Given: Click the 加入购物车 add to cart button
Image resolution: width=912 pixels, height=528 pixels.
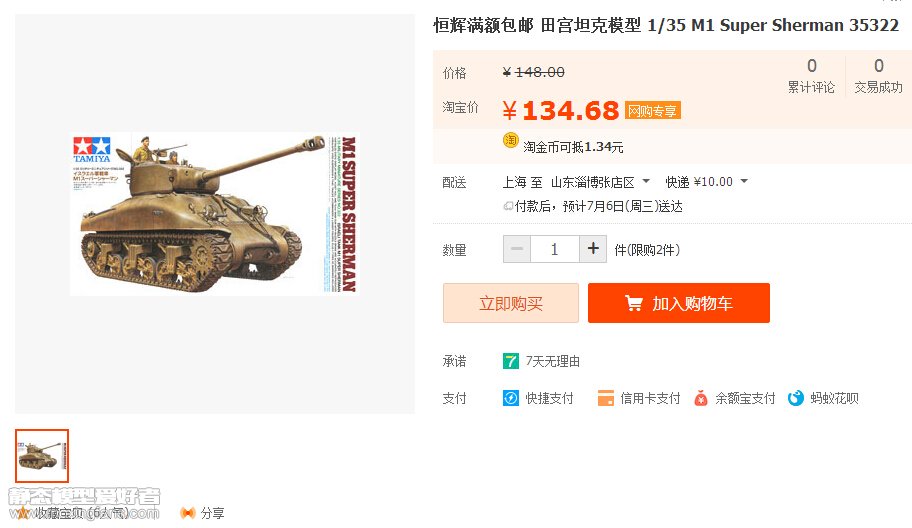Looking at the screenshot, I should point(679,303).
